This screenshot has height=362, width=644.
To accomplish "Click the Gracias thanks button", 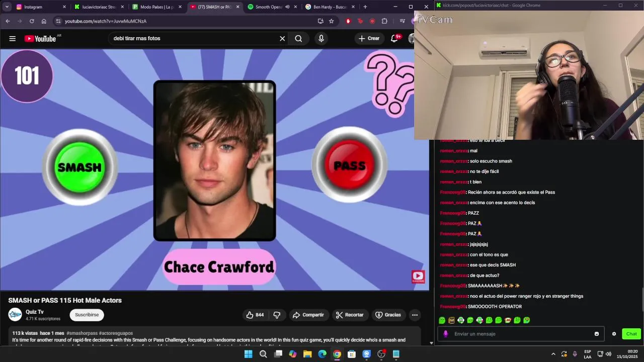I will tap(388, 315).
